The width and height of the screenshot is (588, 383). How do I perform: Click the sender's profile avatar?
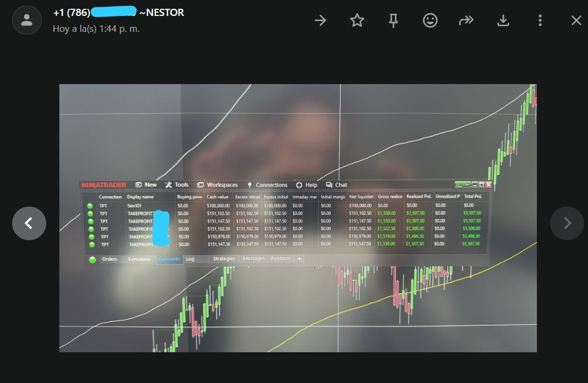[26, 21]
